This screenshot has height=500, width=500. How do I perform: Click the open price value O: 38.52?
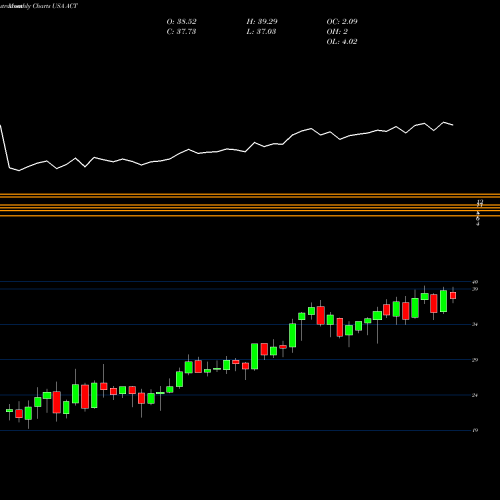[x=181, y=22]
